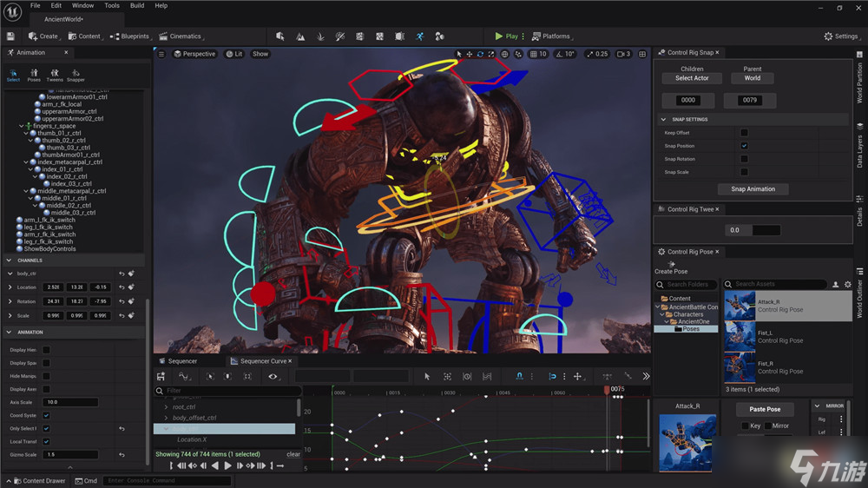Click Create Pose icon

click(x=672, y=264)
